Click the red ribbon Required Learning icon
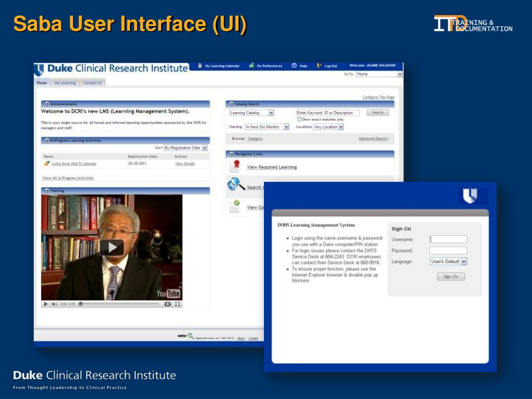Image resolution: width=532 pixels, height=399 pixels. tap(235, 166)
